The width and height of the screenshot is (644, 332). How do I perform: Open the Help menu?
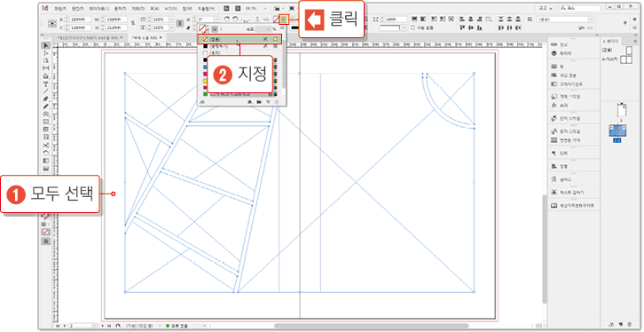206,9
